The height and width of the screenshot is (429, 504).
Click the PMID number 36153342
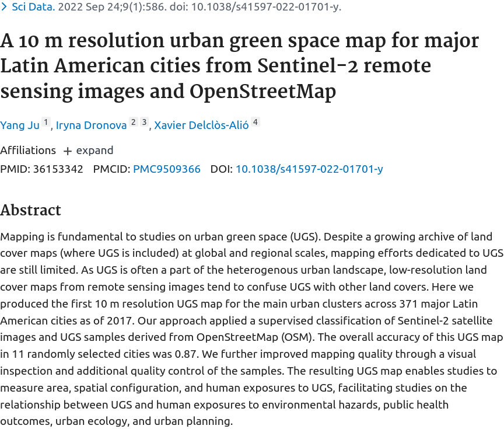[58, 169]
